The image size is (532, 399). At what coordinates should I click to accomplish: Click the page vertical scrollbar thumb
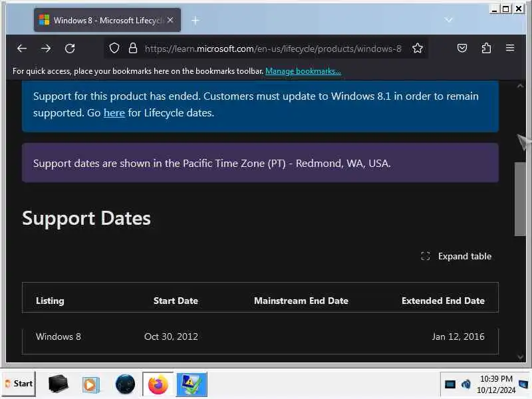coord(520,199)
